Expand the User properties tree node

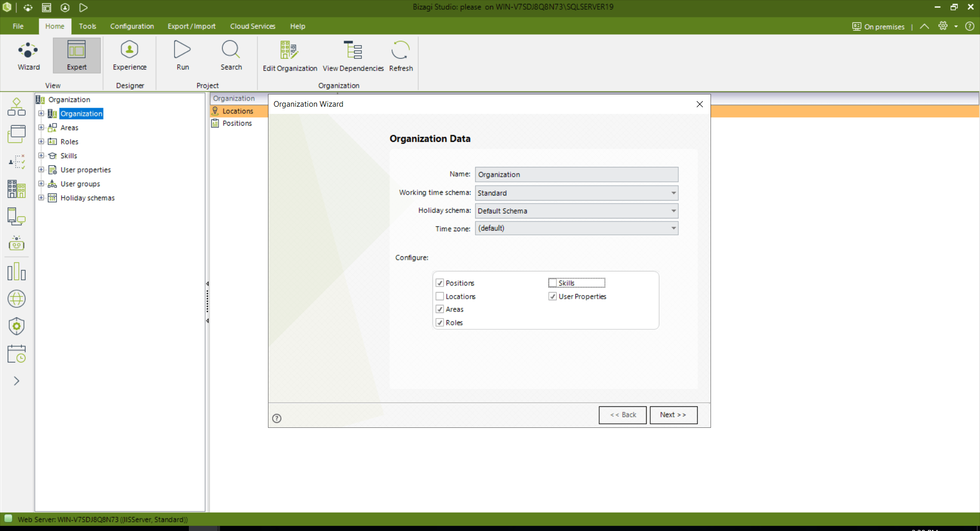[x=41, y=170]
